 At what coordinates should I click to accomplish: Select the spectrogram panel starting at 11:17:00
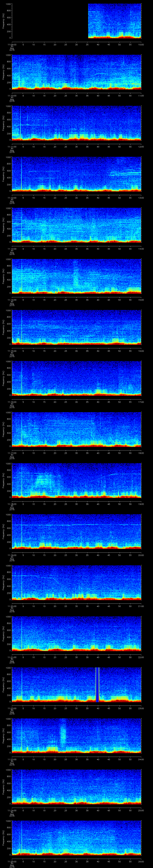click(x=76, y=429)
